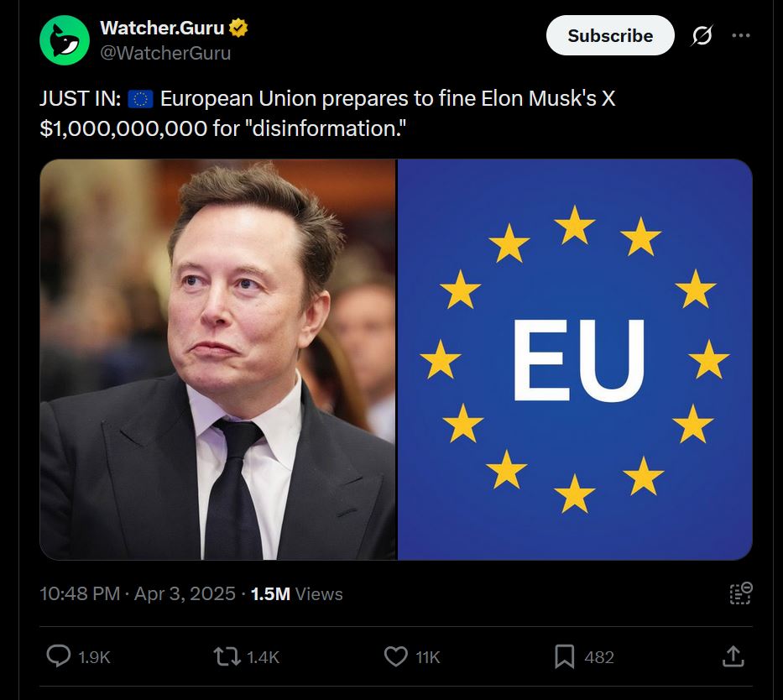Expand options on the ellipsis icon

point(741,35)
